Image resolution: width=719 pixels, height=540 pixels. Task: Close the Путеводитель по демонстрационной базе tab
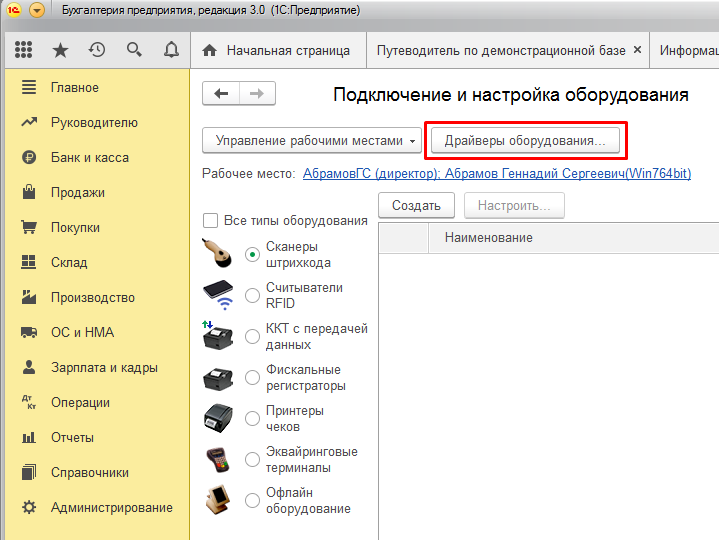[x=637, y=50]
